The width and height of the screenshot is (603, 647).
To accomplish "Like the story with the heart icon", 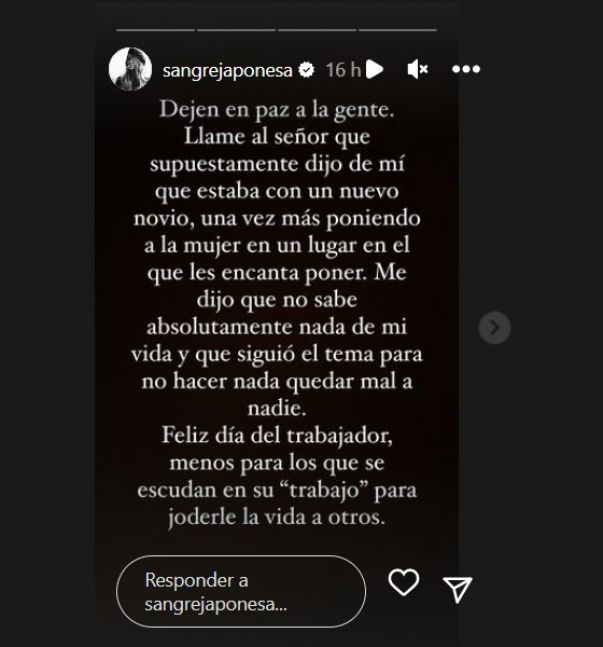I will pyautogui.click(x=404, y=582).
